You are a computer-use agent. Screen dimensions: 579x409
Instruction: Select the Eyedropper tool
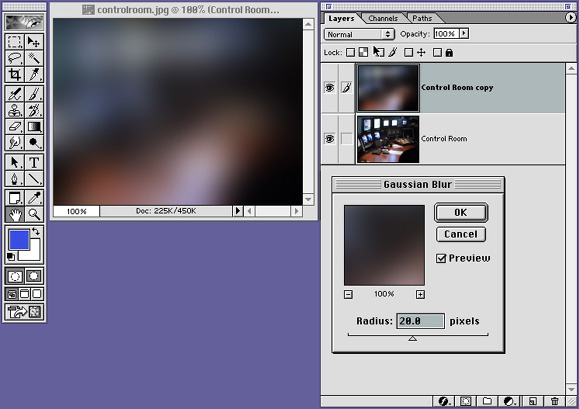coord(34,198)
